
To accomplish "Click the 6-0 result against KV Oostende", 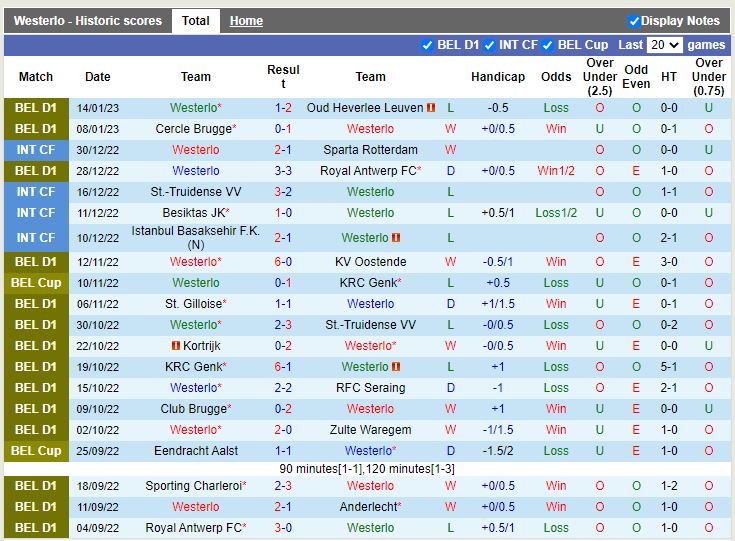I will [x=283, y=262].
